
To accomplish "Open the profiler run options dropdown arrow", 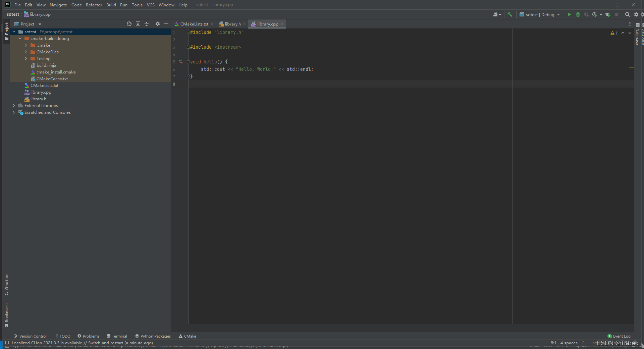I will point(601,14).
